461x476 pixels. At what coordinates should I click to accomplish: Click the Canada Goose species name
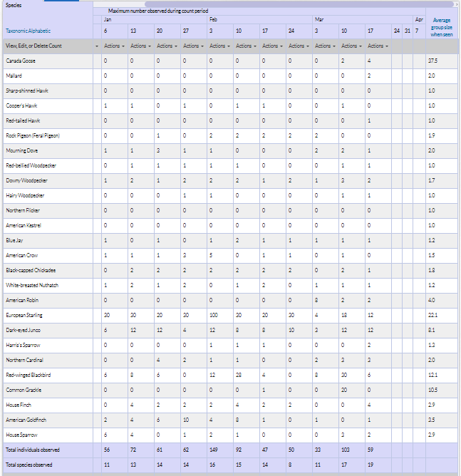point(21,61)
